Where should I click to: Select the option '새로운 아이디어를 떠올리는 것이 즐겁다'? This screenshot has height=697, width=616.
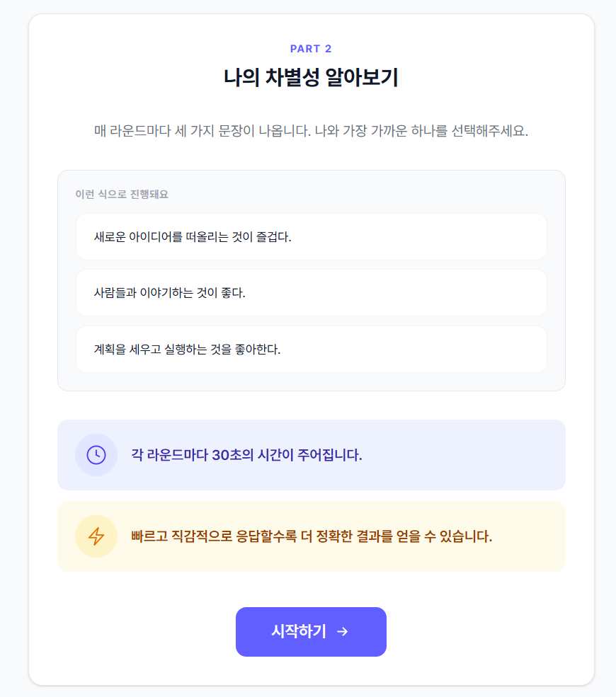(x=311, y=238)
